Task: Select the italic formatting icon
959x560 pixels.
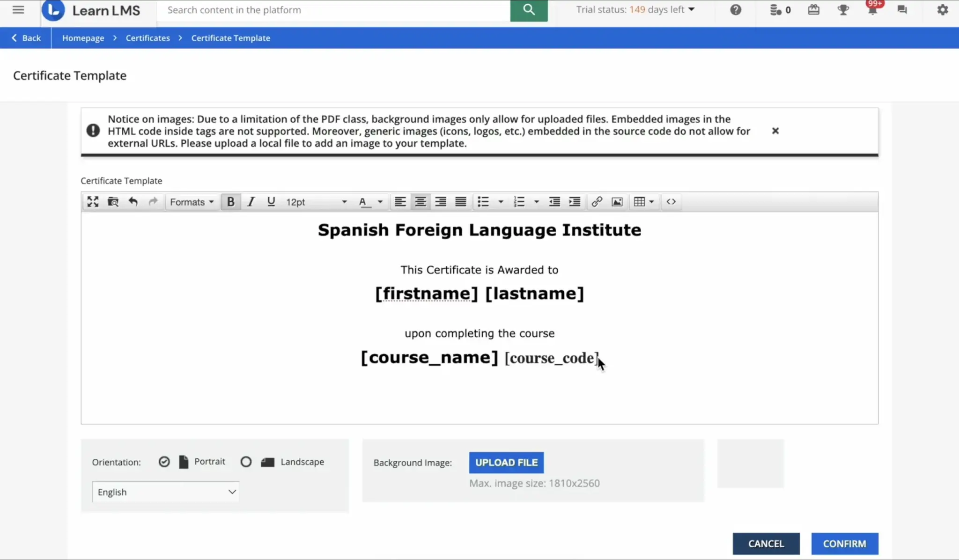Action: (251, 201)
